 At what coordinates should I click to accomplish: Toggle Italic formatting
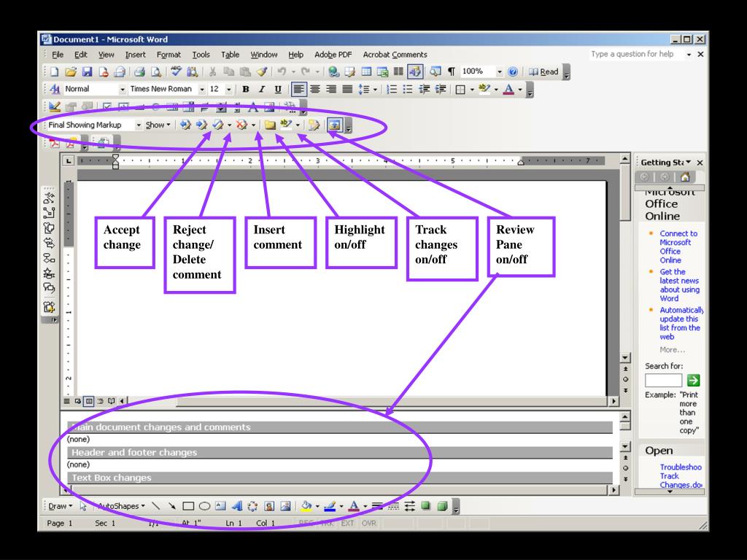[262, 89]
